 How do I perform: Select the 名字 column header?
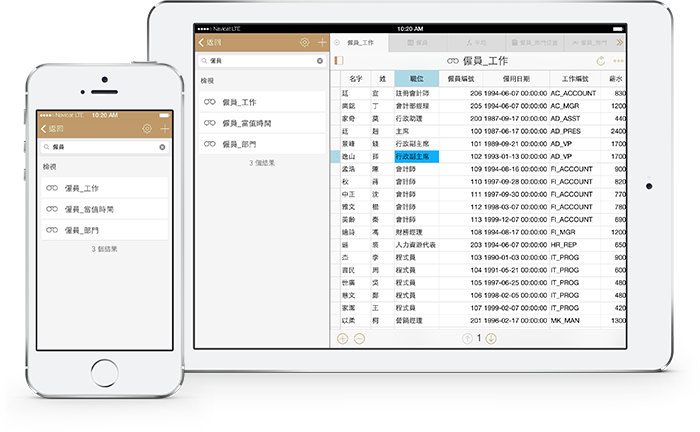[356, 79]
